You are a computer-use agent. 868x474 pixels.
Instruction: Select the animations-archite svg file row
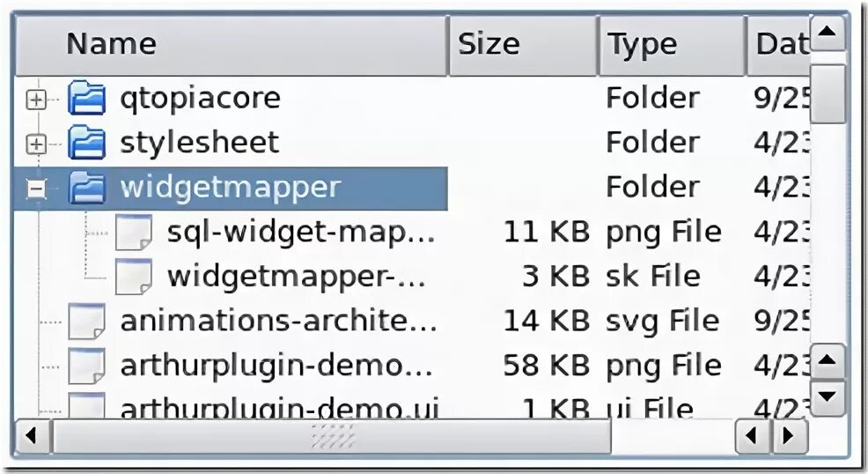278,322
